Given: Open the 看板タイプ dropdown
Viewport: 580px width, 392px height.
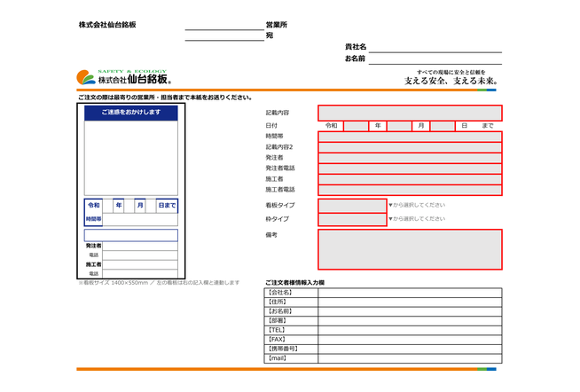Looking at the screenshot, I should click(352, 206).
